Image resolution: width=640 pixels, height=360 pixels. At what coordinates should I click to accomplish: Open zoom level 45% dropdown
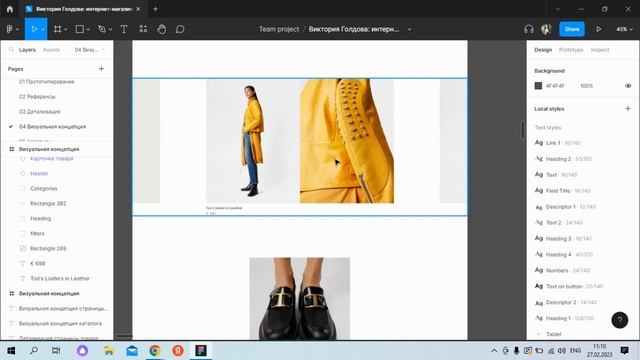pos(624,29)
